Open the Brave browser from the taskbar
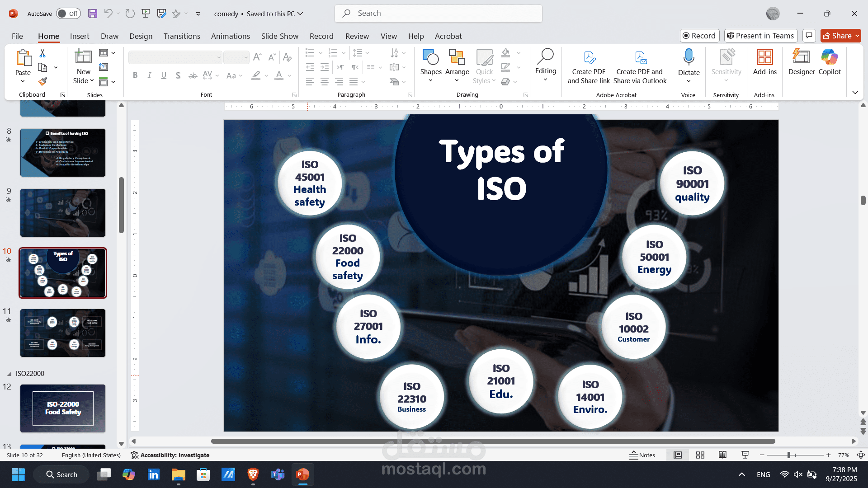Screen dimensions: 868x488 [x=253, y=474]
